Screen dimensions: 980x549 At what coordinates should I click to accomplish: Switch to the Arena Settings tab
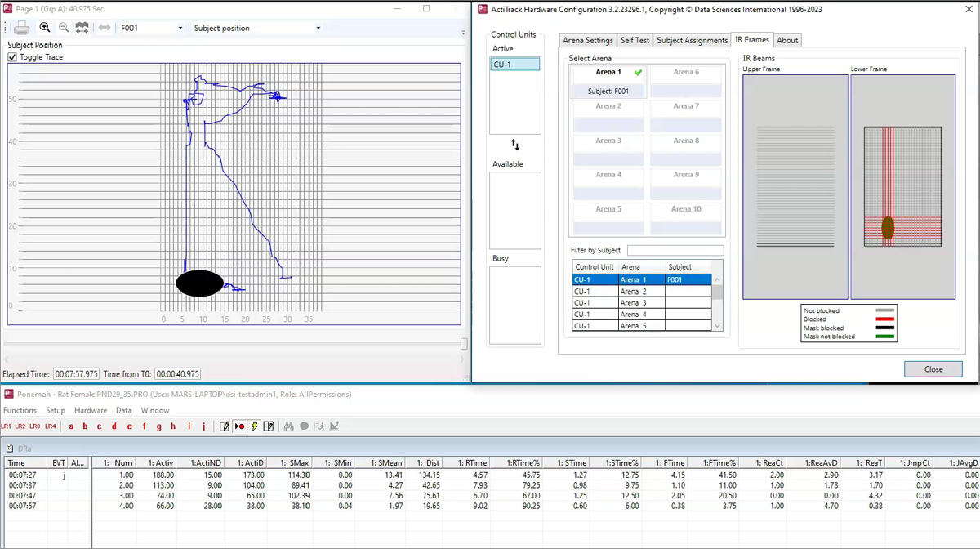[587, 40]
